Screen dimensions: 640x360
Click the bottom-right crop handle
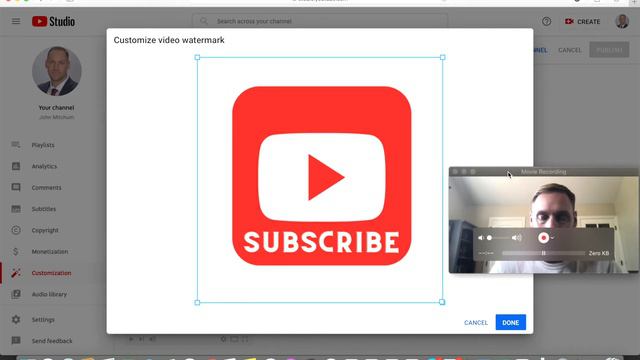tap(442, 302)
